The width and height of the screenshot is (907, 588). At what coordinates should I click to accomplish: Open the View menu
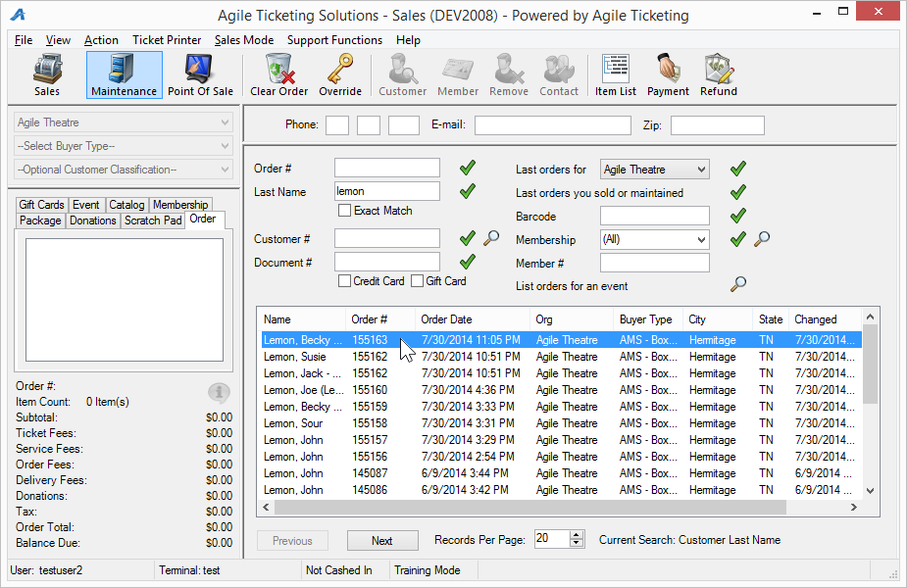pyautogui.click(x=58, y=40)
